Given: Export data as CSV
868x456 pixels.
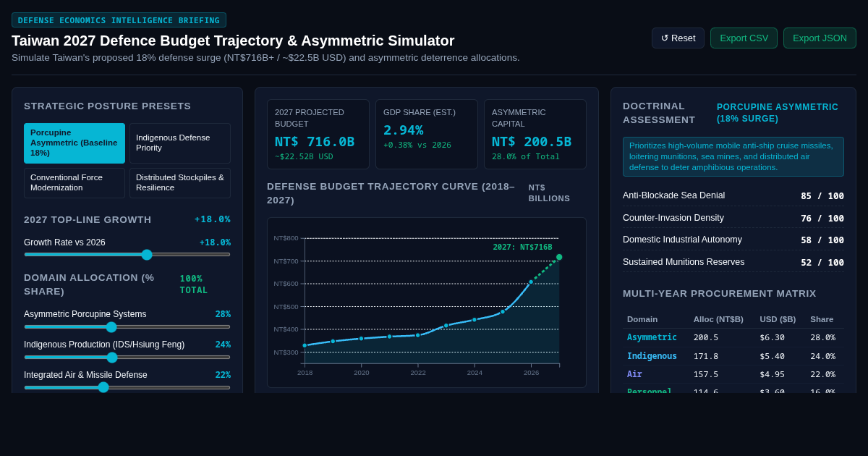Looking at the screenshot, I should pos(744,38).
